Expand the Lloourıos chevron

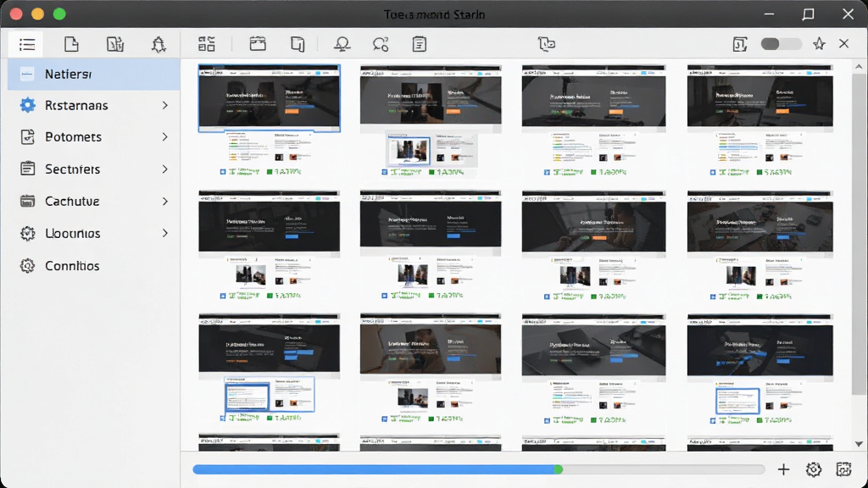[x=165, y=233]
